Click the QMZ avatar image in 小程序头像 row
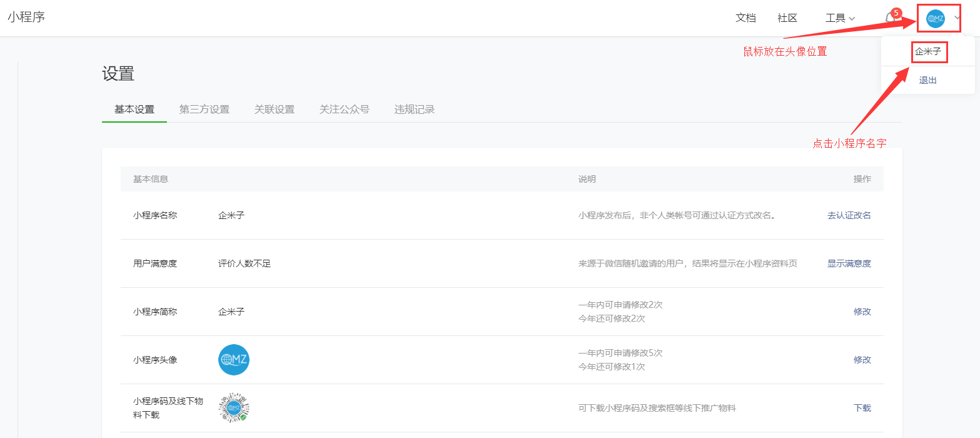The image size is (980, 438). 234,360
